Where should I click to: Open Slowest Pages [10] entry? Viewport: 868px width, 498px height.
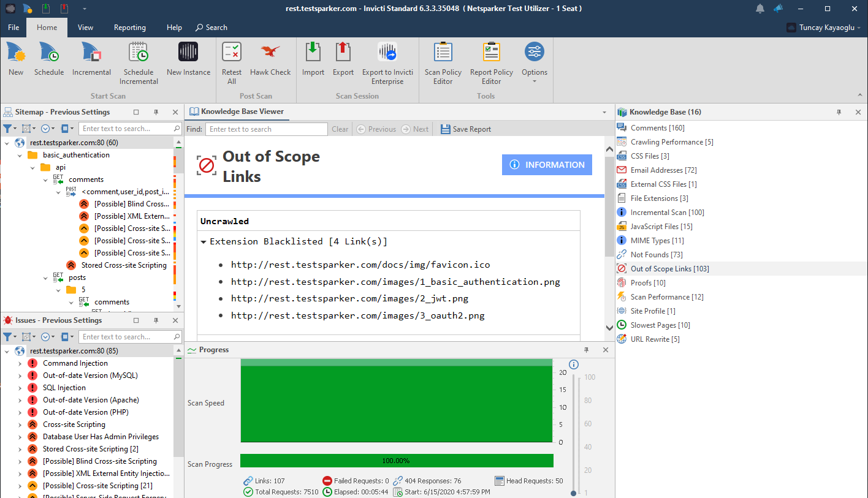660,325
